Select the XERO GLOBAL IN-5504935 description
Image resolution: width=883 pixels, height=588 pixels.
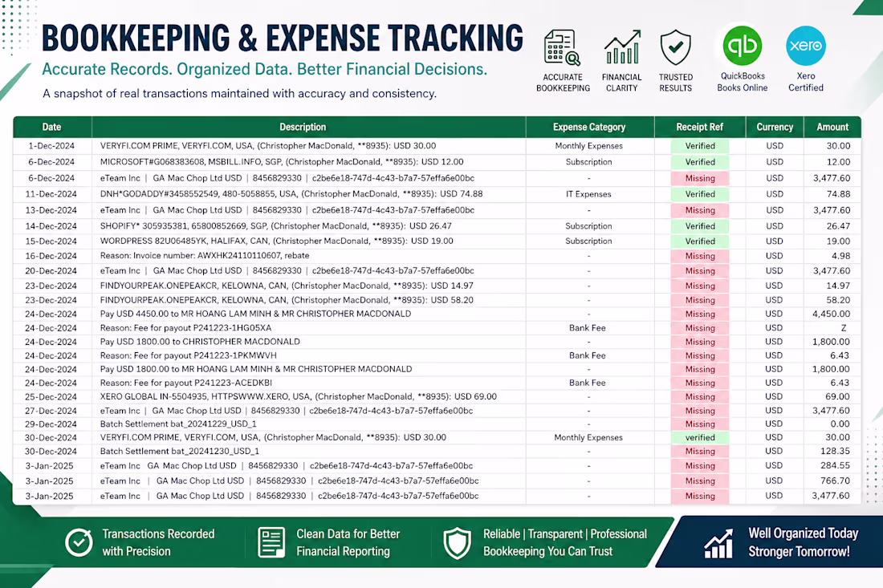pos(299,397)
